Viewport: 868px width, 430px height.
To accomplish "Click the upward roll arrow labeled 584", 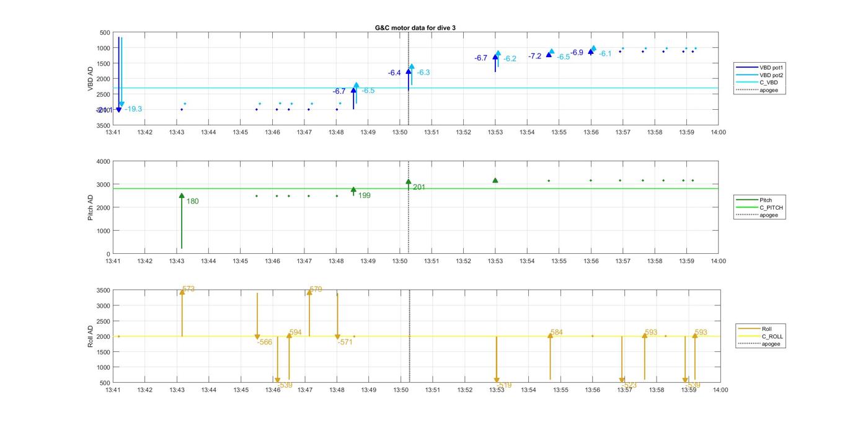I will [550, 357].
